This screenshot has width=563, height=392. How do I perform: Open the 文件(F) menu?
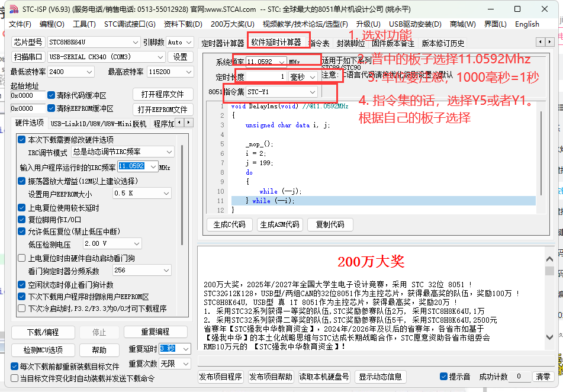click(x=20, y=24)
